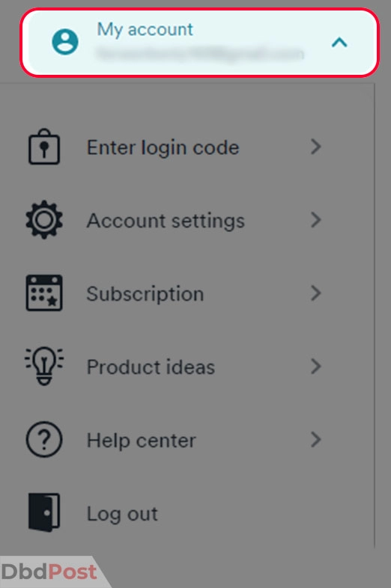Expand Account settings using its right arrow
391x588 pixels.
tap(316, 220)
